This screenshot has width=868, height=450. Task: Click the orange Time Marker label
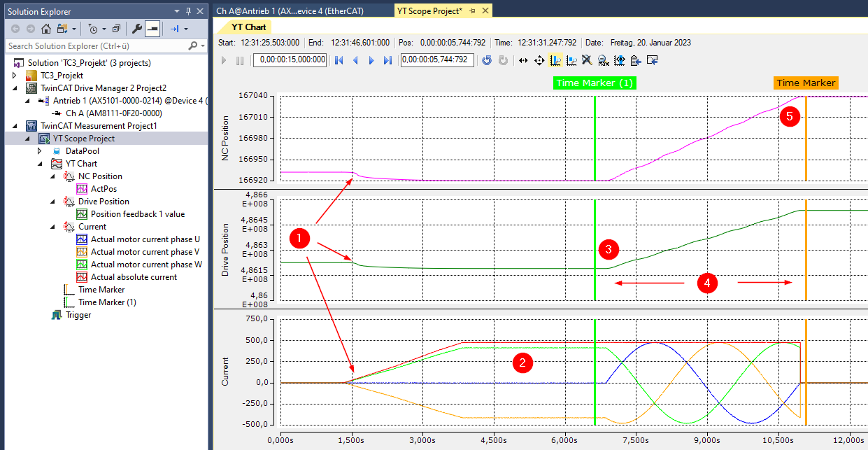coord(806,83)
